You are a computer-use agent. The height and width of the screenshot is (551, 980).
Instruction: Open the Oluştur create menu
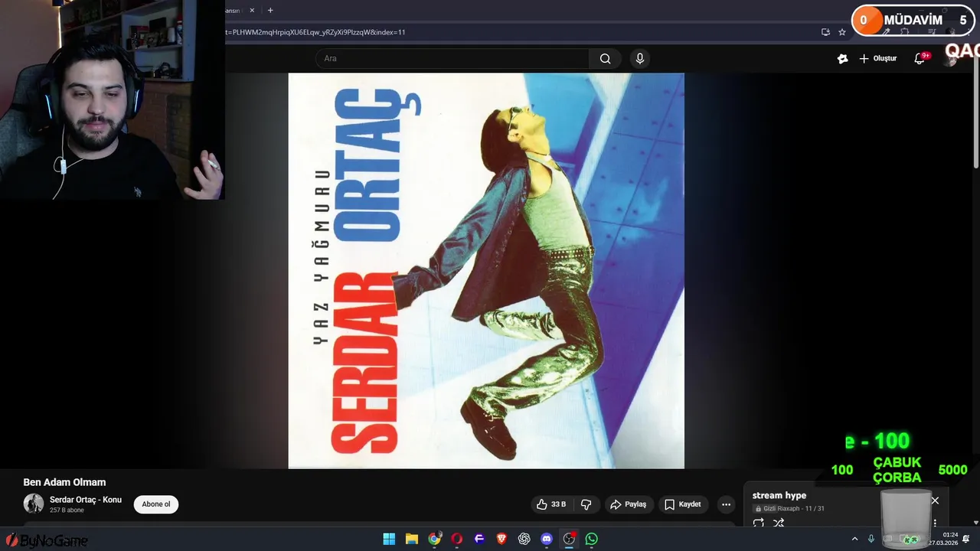[x=877, y=59]
